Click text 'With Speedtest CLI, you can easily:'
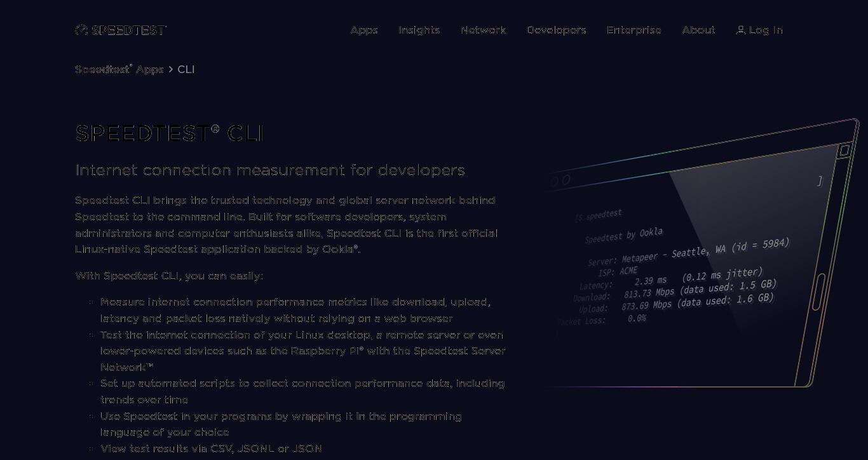The image size is (868, 460). [x=169, y=276]
